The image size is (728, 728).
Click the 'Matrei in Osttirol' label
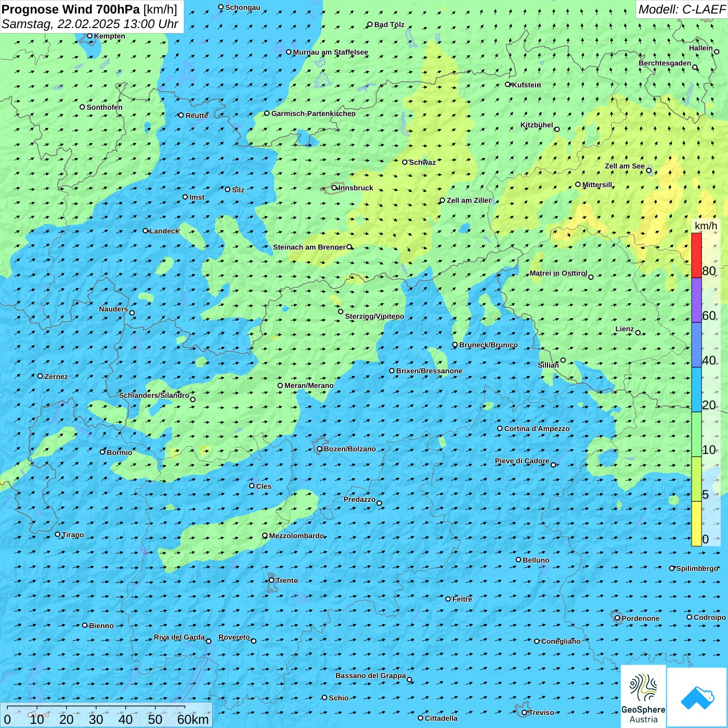558,273
